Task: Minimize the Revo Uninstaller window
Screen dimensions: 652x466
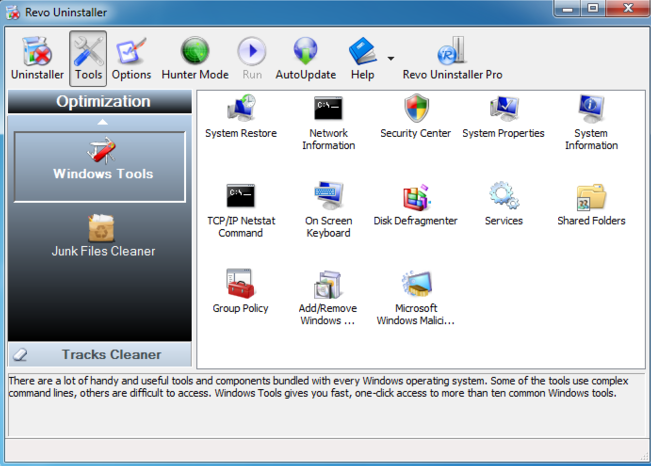Action: pyautogui.click(x=568, y=8)
